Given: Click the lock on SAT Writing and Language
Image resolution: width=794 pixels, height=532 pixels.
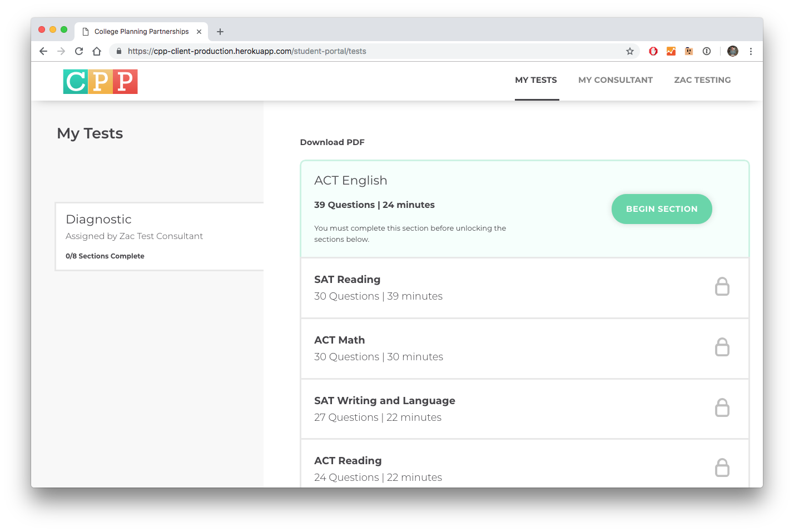Looking at the screenshot, I should [722, 407].
